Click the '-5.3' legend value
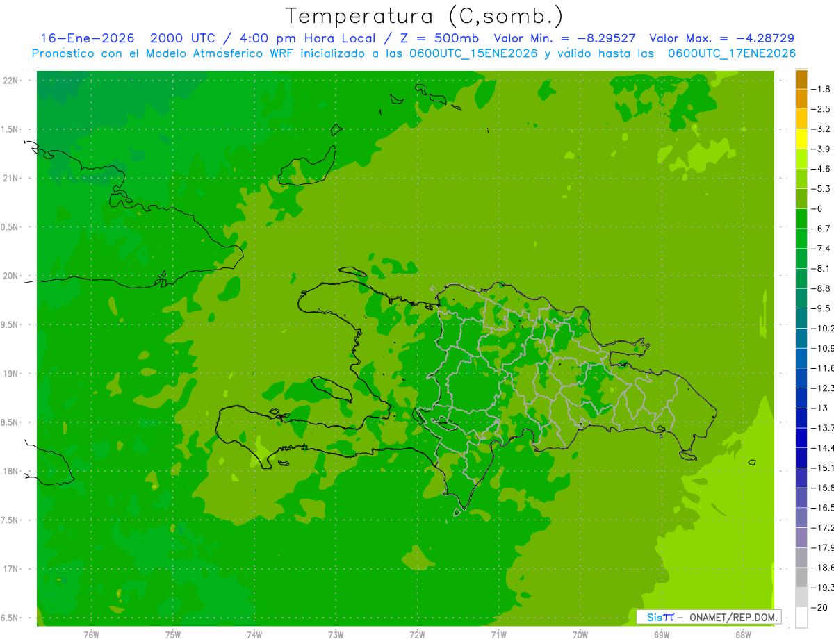 pos(822,189)
